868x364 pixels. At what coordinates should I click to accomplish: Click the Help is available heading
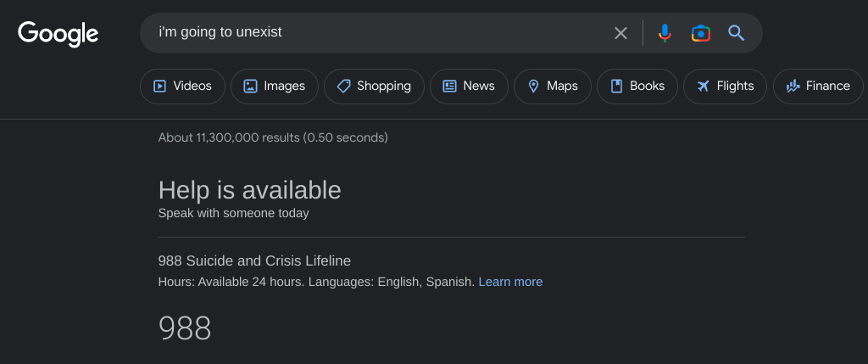250,191
